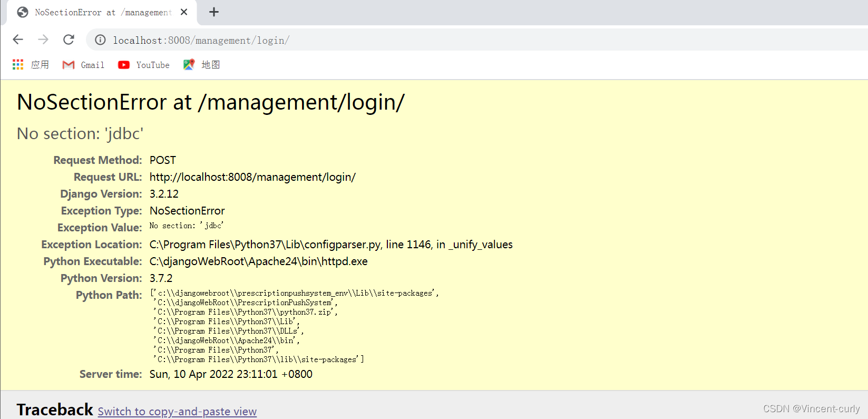Image resolution: width=868 pixels, height=419 pixels.
Task: Open the Maps 地图 bookmark
Action: pos(202,65)
